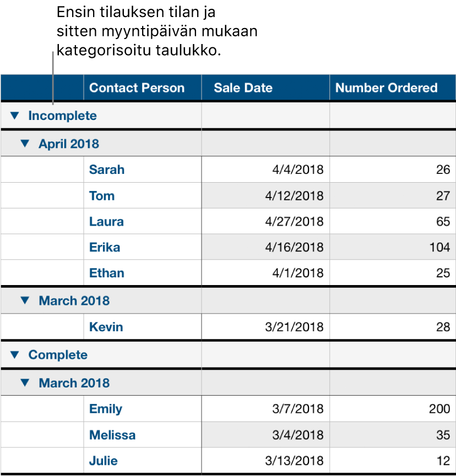456x476 pixels.
Task: Click the Sarah contact name
Action: pos(107,169)
